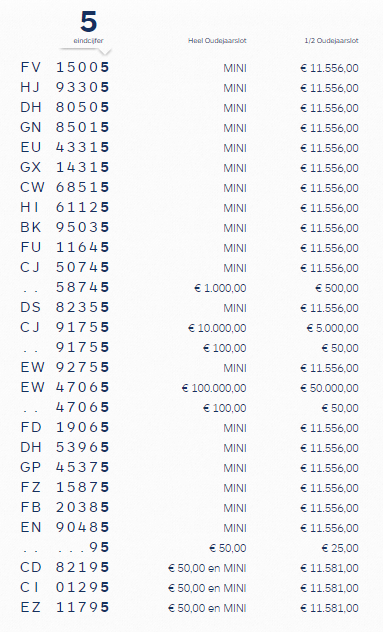This screenshot has width=383, height=632.
Task: Click the eindcijfer label under the 5
Action: (x=88, y=41)
